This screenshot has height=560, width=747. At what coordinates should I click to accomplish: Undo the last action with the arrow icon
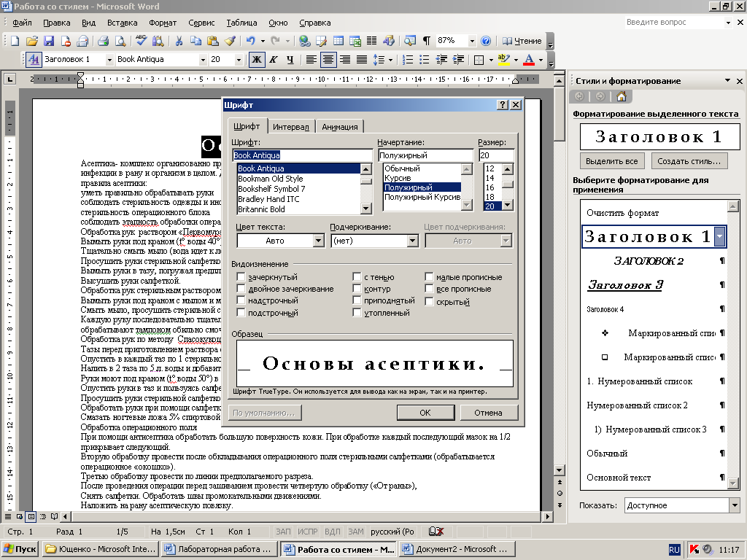(x=251, y=41)
